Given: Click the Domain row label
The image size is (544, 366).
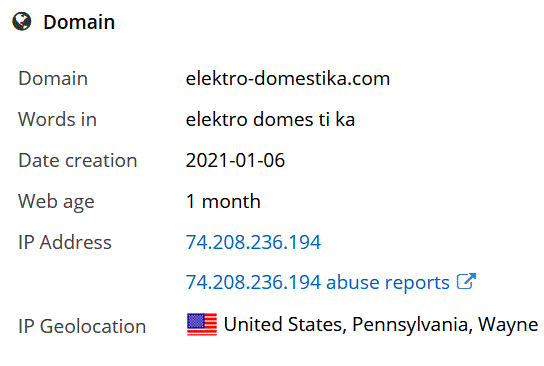Looking at the screenshot, I should (x=53, y=78).
